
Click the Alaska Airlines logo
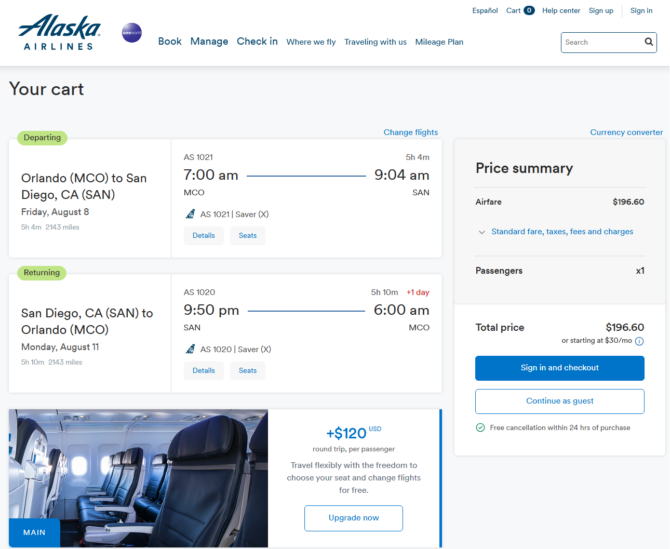pyautogui.click(x=59, y=32)
